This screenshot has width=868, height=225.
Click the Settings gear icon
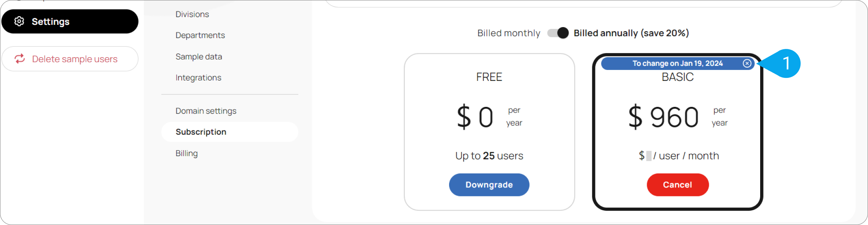coord(19,21)
